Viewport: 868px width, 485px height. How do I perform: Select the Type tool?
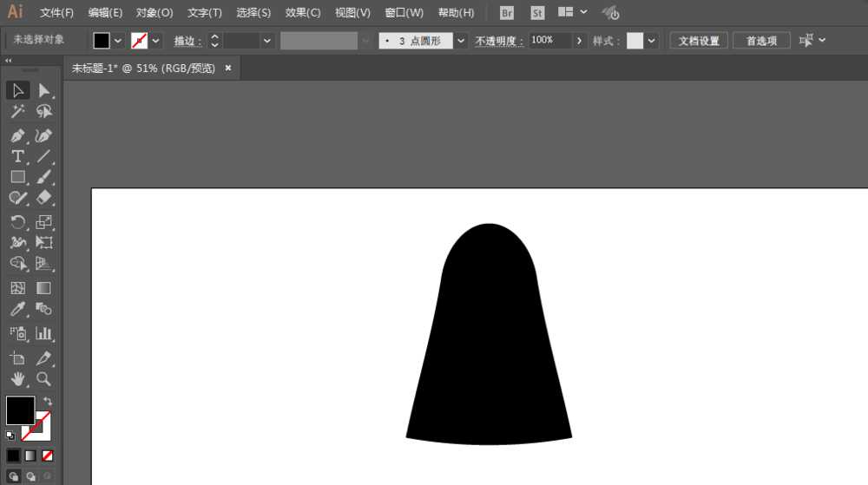16,156
